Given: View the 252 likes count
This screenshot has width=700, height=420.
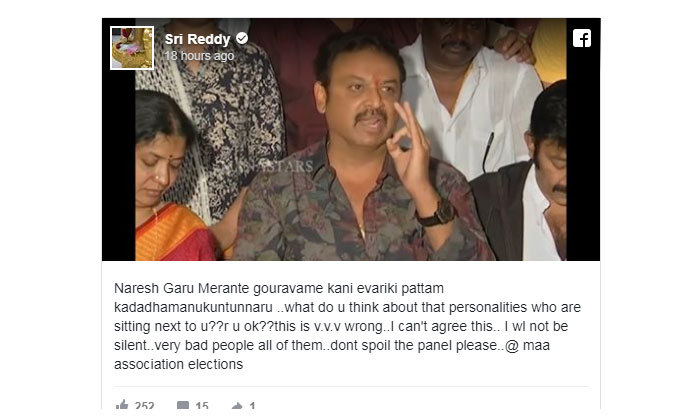Looking at the screenshot, I should (x=145, y=406).
